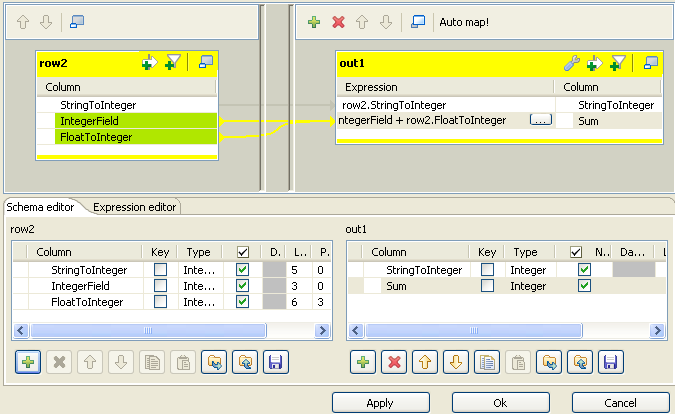Screen dimensions: 675x414
Task: Select the Schema editor tab
Action: [43, 207]
